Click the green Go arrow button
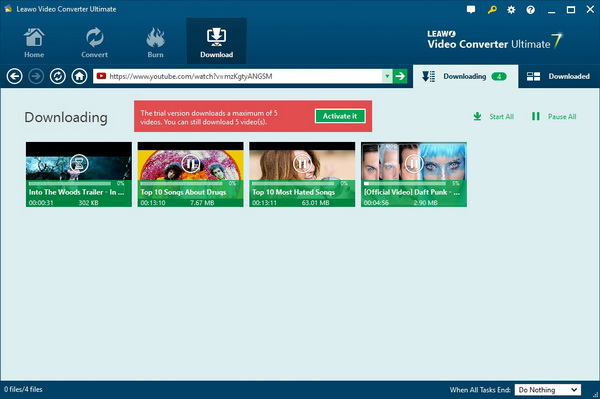The height and width of the screenshot is (399, 600). tap(400, 76)
